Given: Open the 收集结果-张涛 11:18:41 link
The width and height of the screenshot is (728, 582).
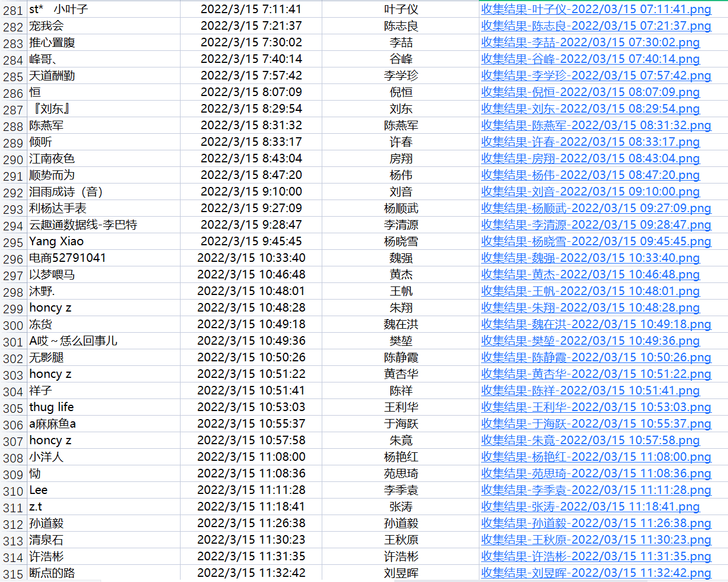Looking at the screenshot, I should (590, 507).
